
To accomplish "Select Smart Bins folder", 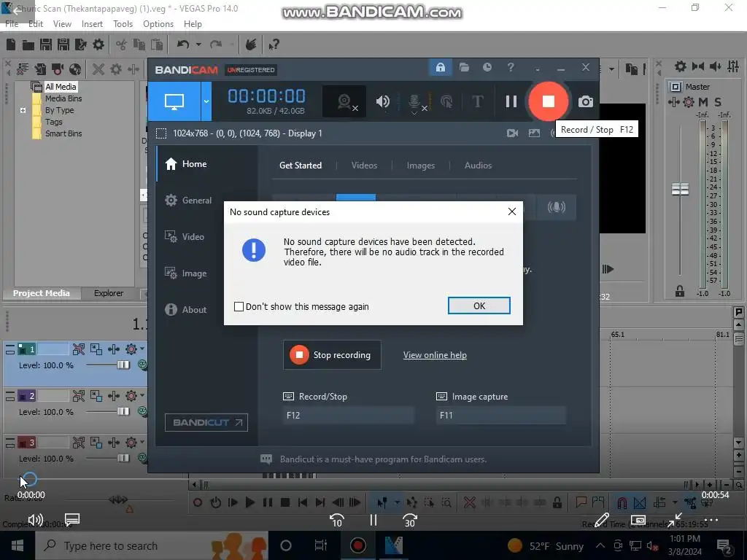I will pyautogui.click(x=63, y=134).
